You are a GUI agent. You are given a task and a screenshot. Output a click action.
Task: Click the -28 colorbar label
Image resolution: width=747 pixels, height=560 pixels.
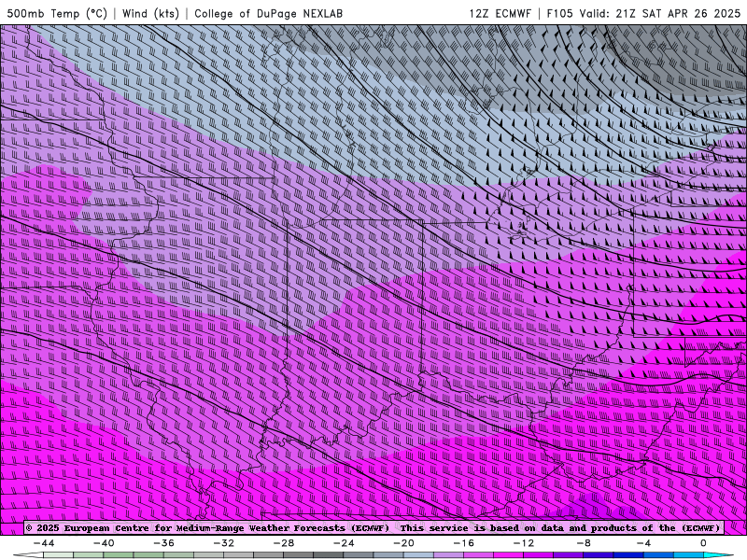tap(284, 543)
